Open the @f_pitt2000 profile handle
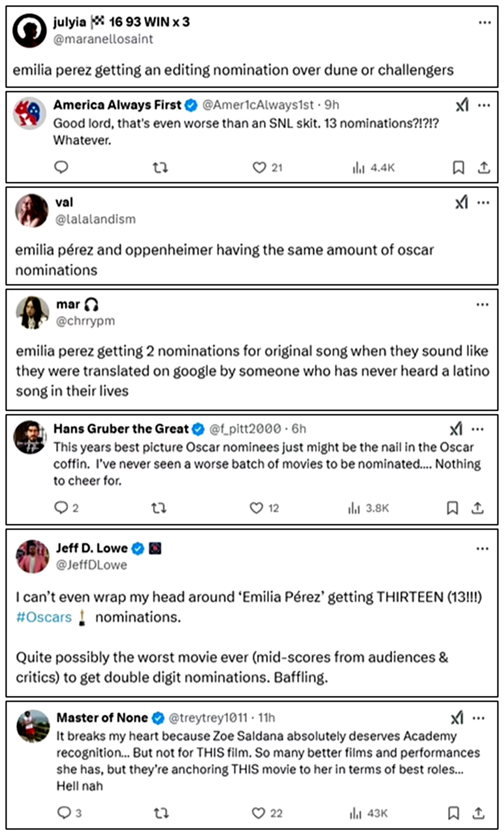504x834 pixels. pos(245,429)
